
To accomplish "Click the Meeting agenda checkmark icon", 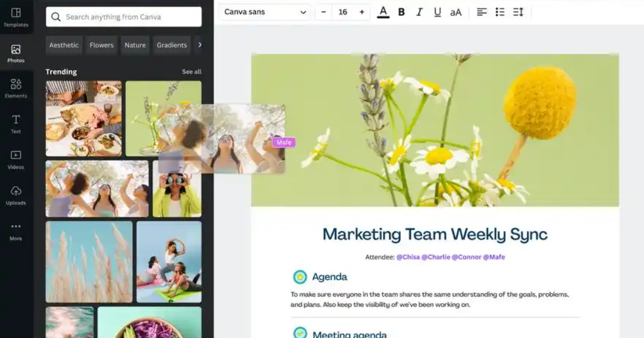I will [300, 333].
